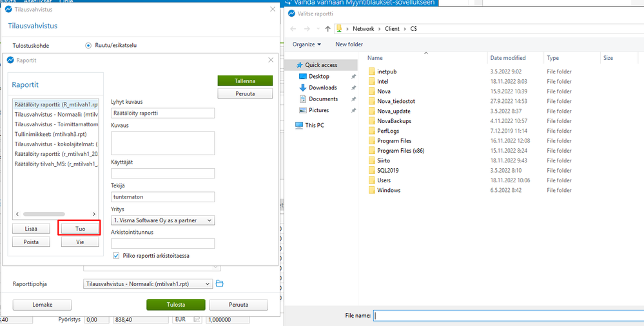This screenshot has width=644, height=326.
Task: Click the File name input field
Action: point(508,316)
